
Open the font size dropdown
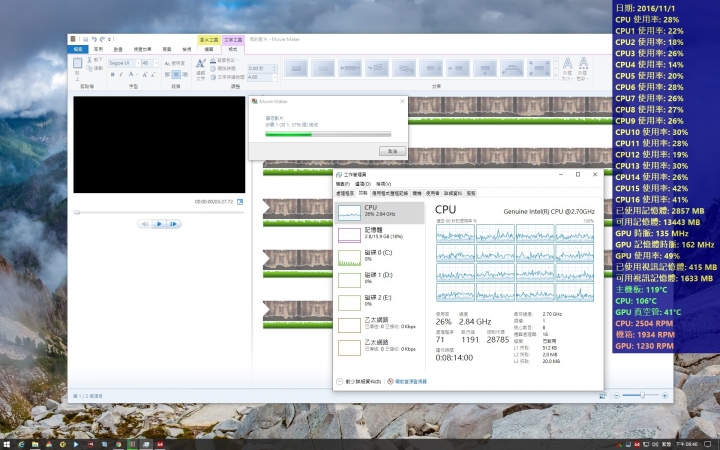click(x=156, y=62)
